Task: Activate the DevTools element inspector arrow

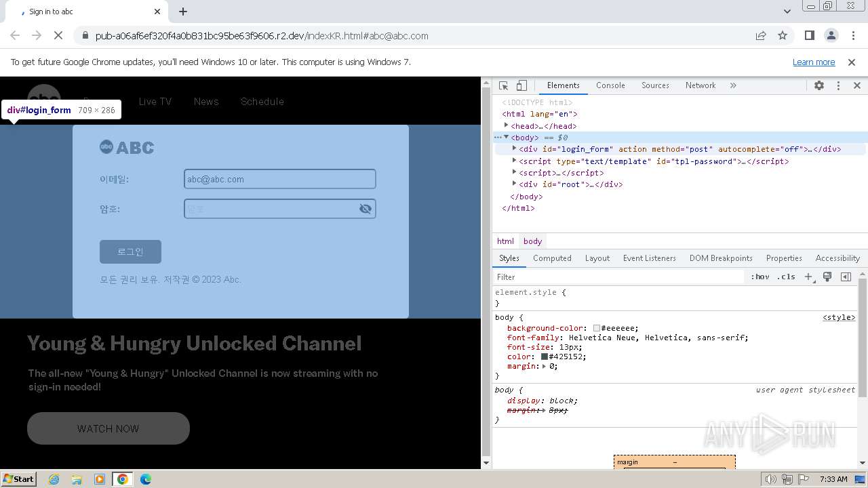Action: pos(503,85)
